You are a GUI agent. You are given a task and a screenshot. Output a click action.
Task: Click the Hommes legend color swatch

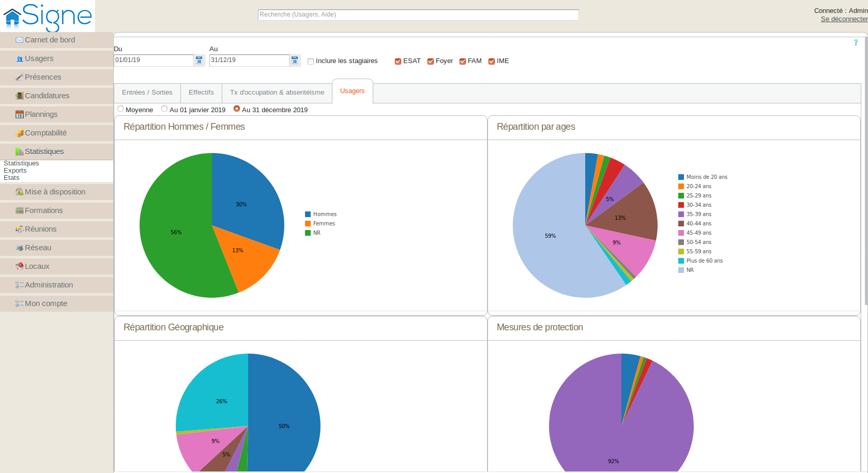[x=308, y=214]
